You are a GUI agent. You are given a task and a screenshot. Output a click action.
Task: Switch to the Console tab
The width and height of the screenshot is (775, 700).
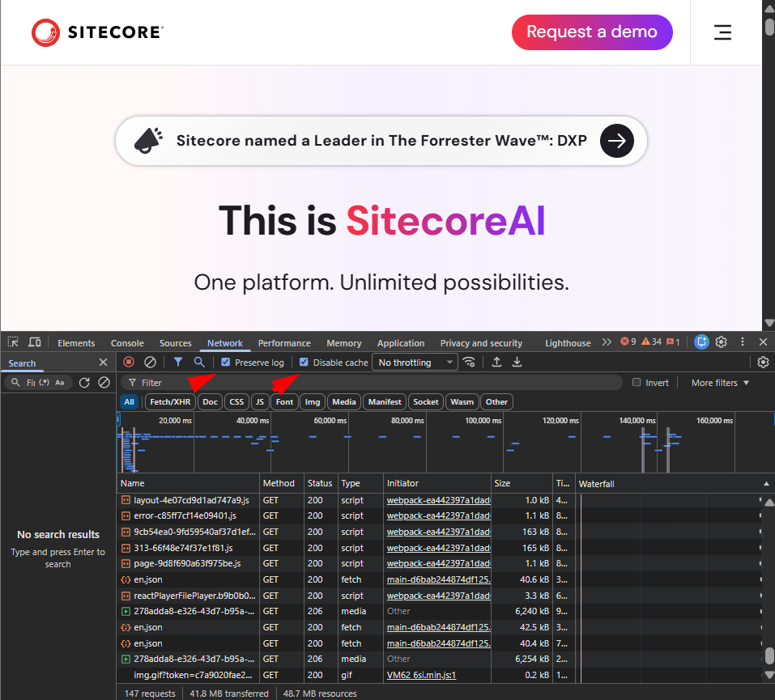click(x=127, y=343)
